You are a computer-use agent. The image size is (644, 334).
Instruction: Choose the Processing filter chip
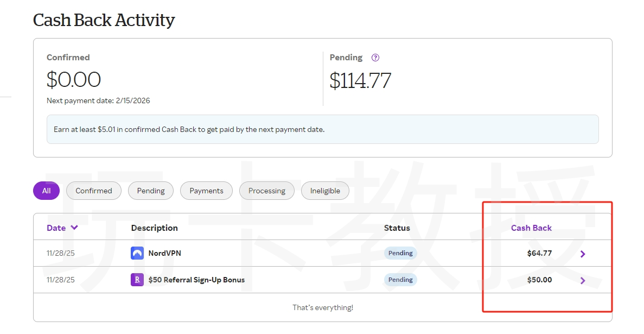click(x=266, y=191)
